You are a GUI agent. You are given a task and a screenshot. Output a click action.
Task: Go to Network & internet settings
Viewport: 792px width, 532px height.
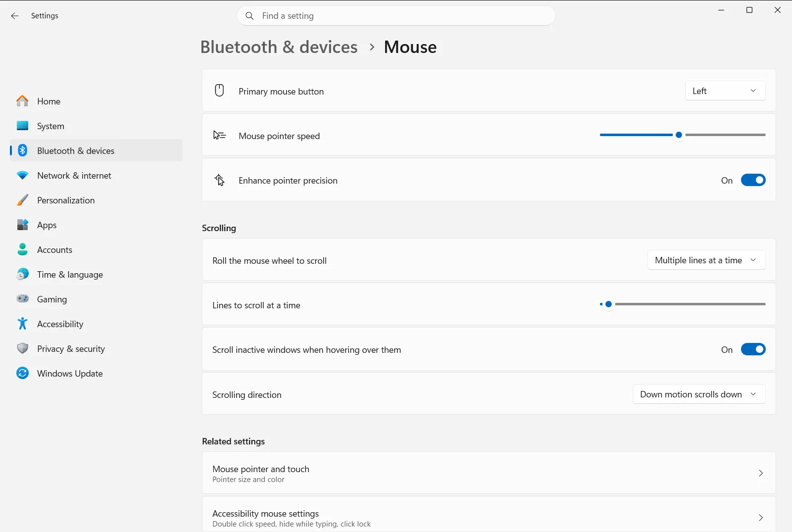(x=96, y=175)
